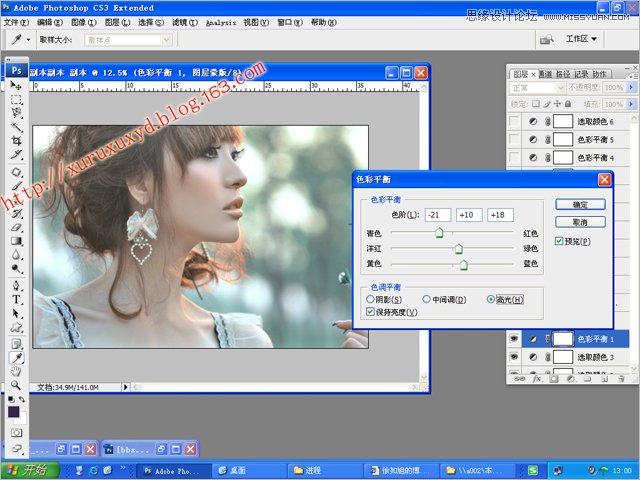Screen dimensions: 640x480
Task: Toggle the 预览(P) preview checkbox
Action: point(559,241)
